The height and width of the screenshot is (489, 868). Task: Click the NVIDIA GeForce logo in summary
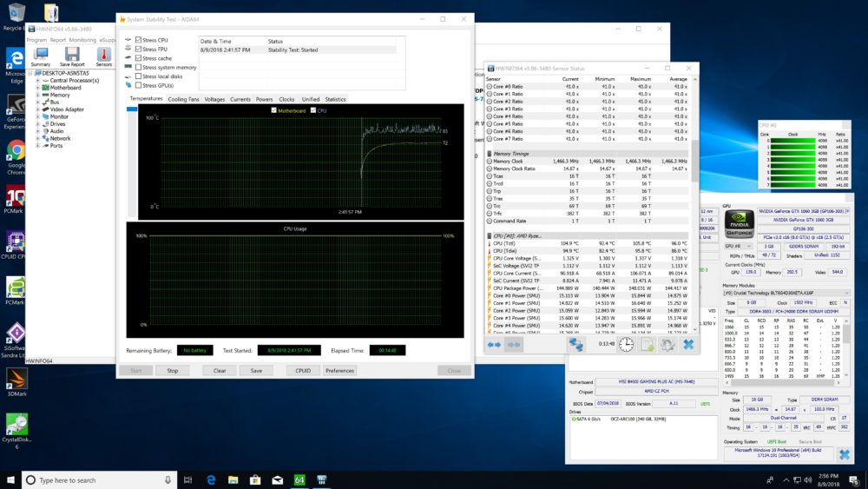click(739, 224)
